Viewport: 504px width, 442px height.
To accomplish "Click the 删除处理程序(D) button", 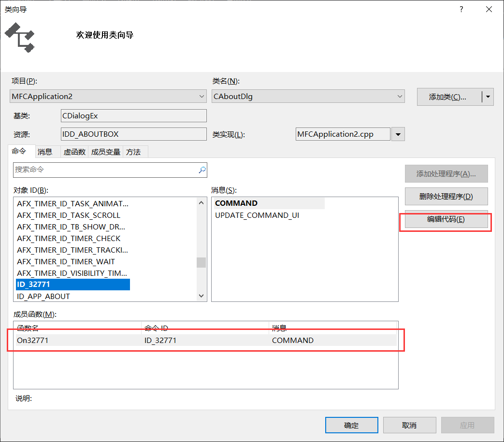I will click(x=446, y=196).
